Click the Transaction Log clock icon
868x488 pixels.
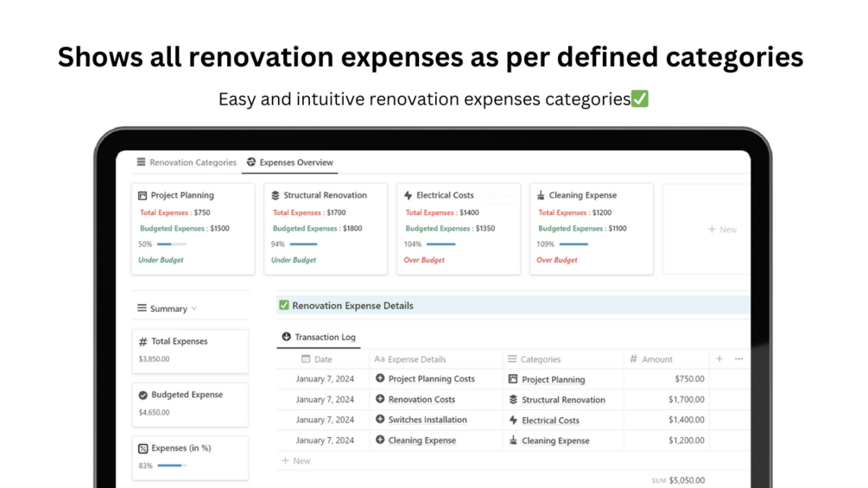pyautogui.click(x=286, y=336)
